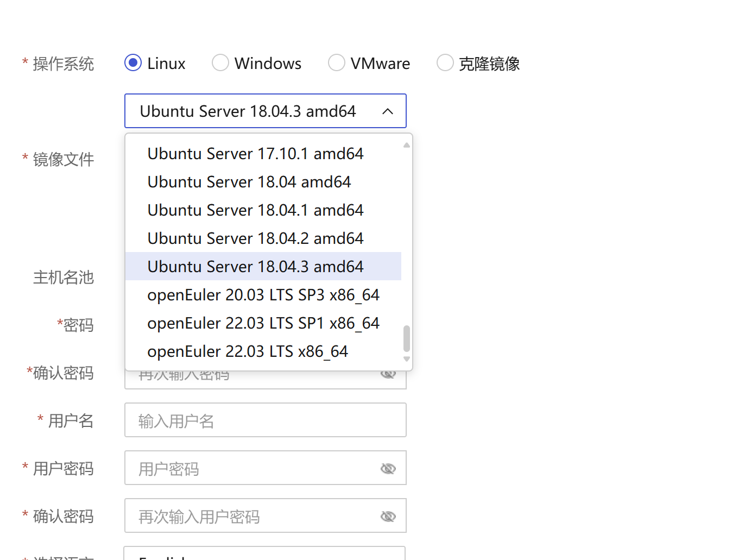This screenshot has height=560, width=751.
Task: Choose openEuler 20.03 LTS SP3 x86_64
Action: pyautogui.click(x=263, y=295)
